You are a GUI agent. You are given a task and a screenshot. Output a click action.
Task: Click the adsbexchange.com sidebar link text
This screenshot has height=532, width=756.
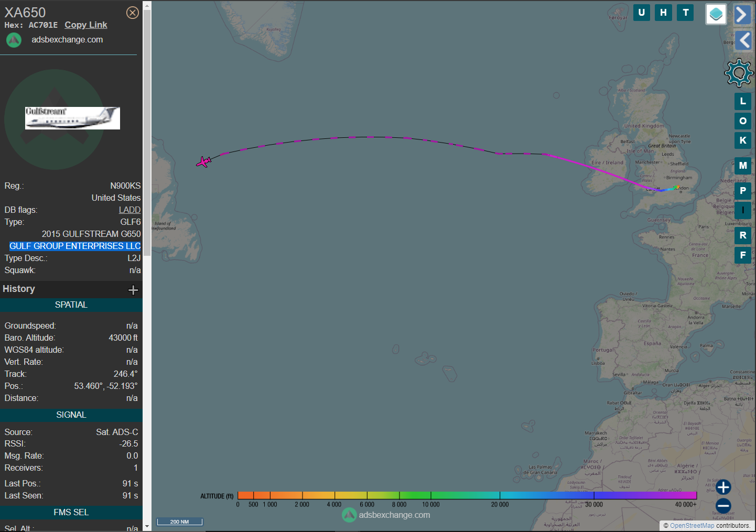point(67,40)
